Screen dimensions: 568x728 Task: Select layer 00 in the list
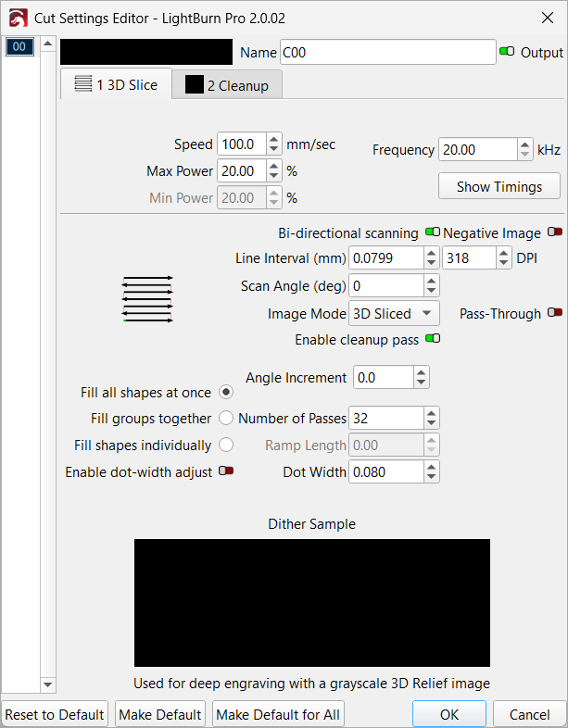tap(20, 46)
